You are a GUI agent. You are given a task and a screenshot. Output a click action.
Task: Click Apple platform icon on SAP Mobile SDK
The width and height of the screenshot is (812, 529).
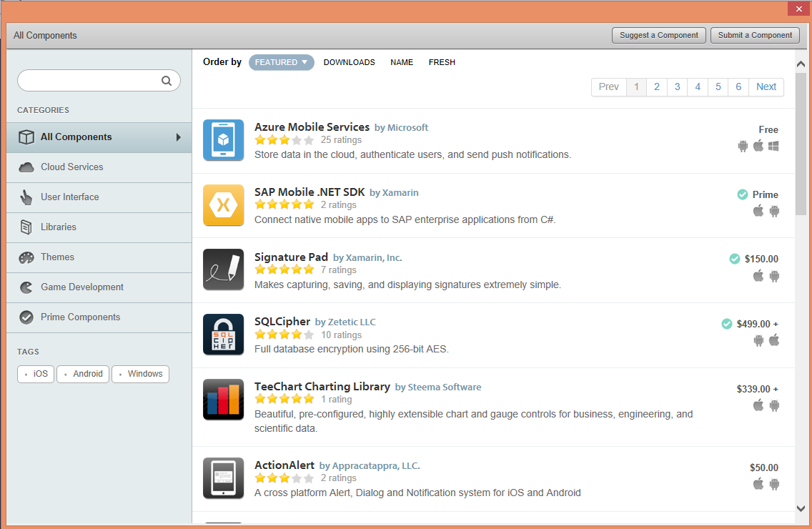tap(758, 210)
